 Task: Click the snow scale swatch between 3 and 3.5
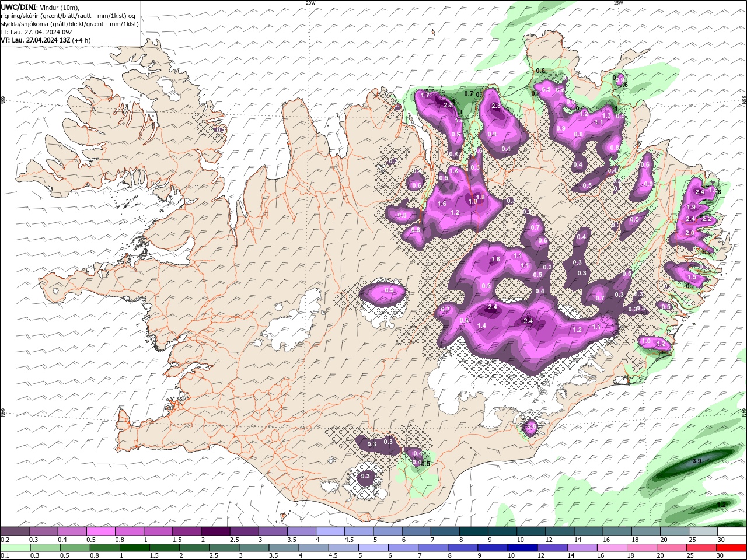(273, 531)
